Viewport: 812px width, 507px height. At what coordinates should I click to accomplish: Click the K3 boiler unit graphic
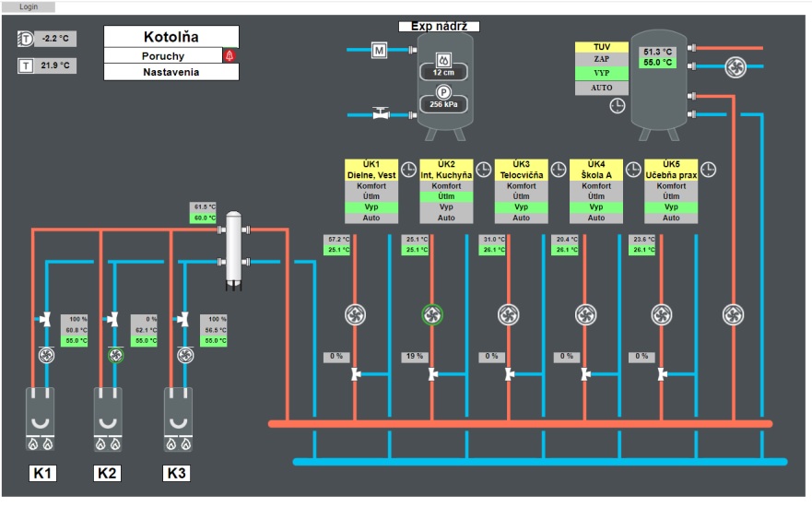point(178,419)
